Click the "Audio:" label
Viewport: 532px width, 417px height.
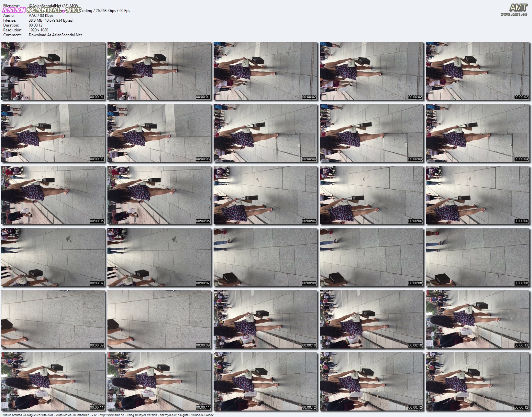point(9,16)
